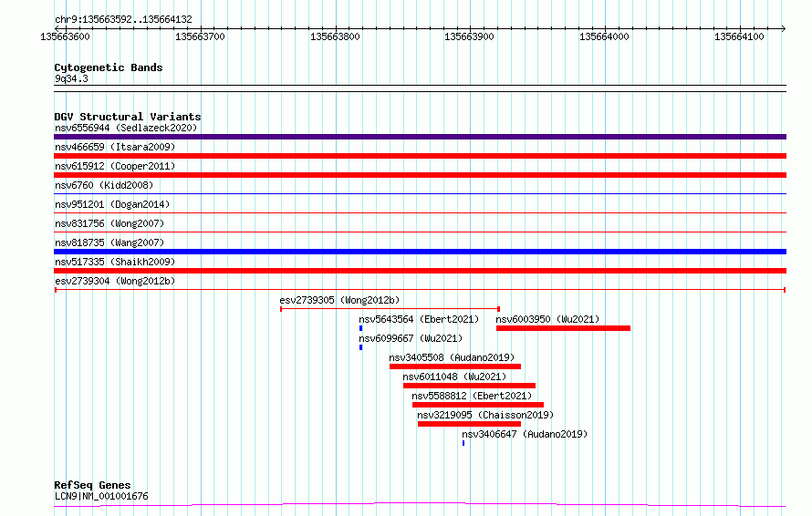Viewport: 812px width, 516px height.
Task: Click the red nsv3405508 Audano2019 bar
Action: pyautogui.click(x=455, y=366)
